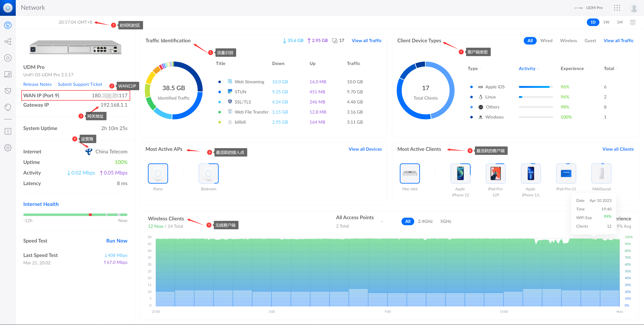This screenshot has width=644, height=325.
Task: Click View all Traffic in Traffic Identification
Action: (x=366, y=41)
